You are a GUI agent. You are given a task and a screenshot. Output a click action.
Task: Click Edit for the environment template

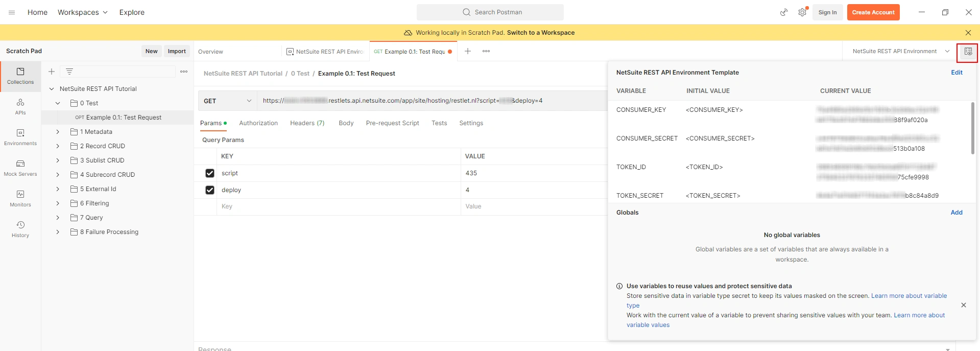point(957,73)
